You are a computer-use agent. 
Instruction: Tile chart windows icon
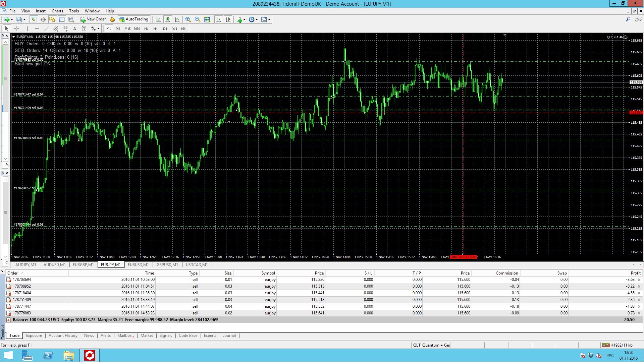tap(207, 19)
